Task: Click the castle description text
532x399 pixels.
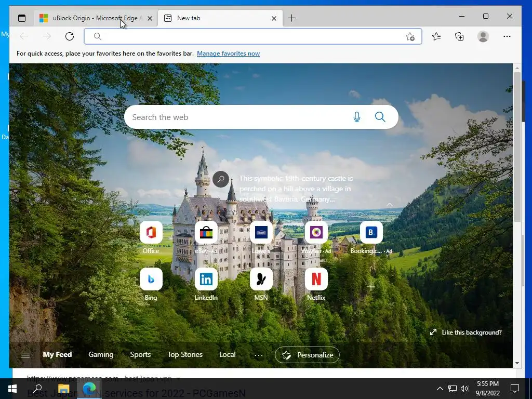Action: pos(296,189)
